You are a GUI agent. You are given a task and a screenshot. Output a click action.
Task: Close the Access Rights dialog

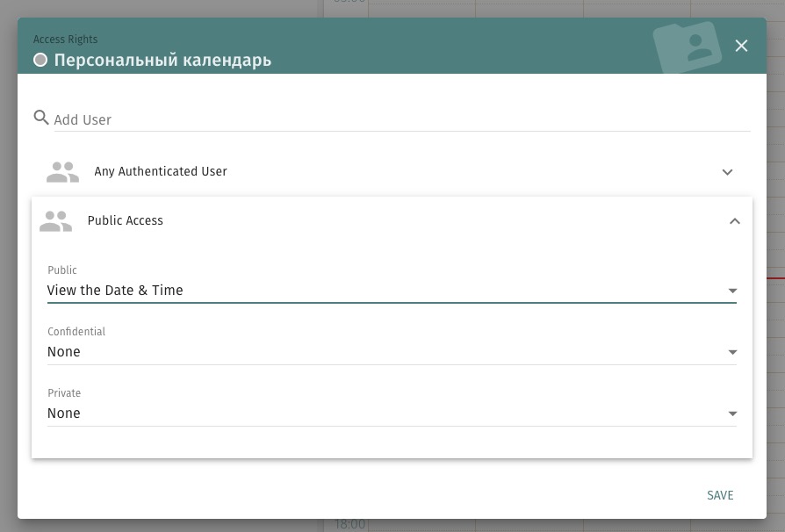click(x=742, y=46)
